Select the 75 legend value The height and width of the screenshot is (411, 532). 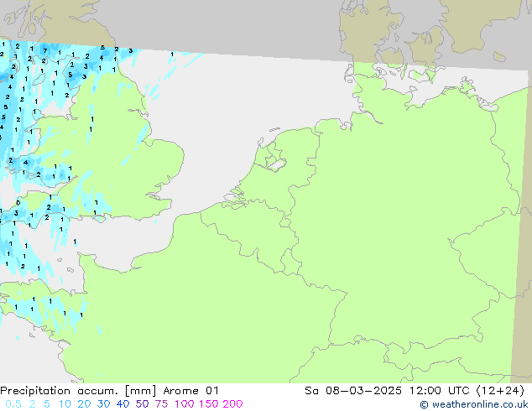pyautogui.click(x=161, y=404)
